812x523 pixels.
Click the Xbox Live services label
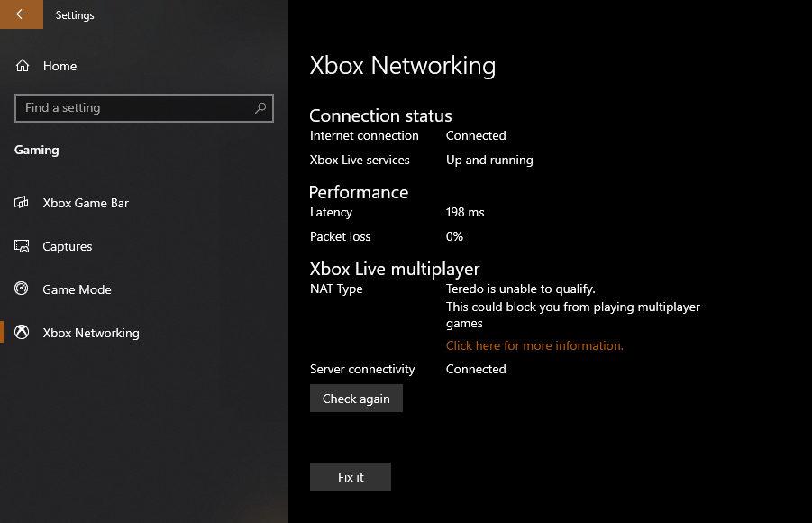(360, 160)
